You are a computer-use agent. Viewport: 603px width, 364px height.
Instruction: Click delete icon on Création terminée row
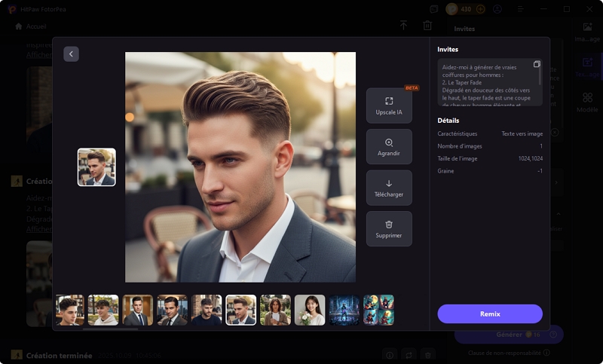tap(428, 355)
